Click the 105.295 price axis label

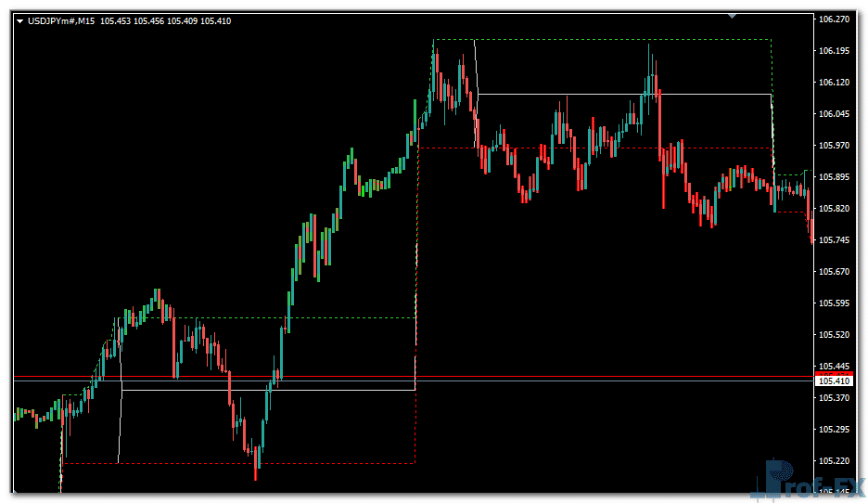835,430
